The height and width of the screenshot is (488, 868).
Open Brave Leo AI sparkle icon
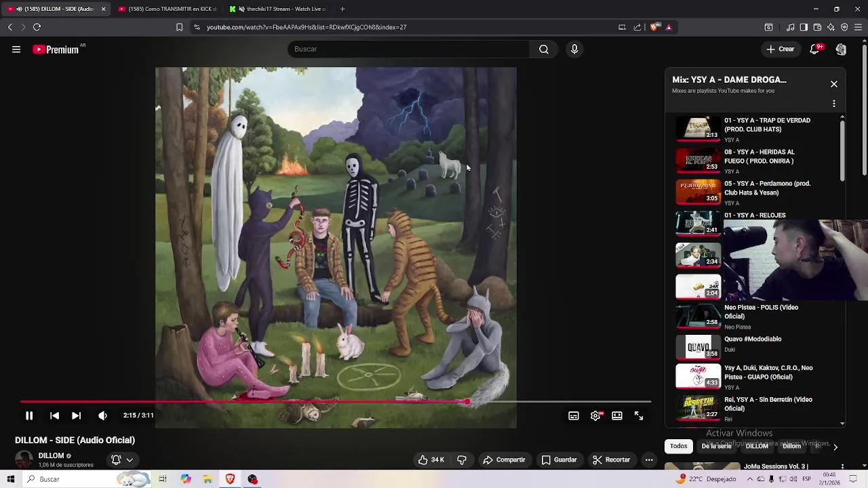click(831, 27)
